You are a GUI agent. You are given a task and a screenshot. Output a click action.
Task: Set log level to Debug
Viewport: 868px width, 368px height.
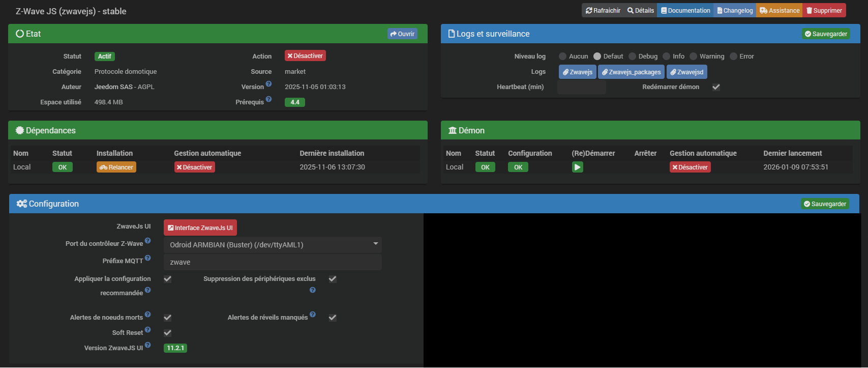632,56
